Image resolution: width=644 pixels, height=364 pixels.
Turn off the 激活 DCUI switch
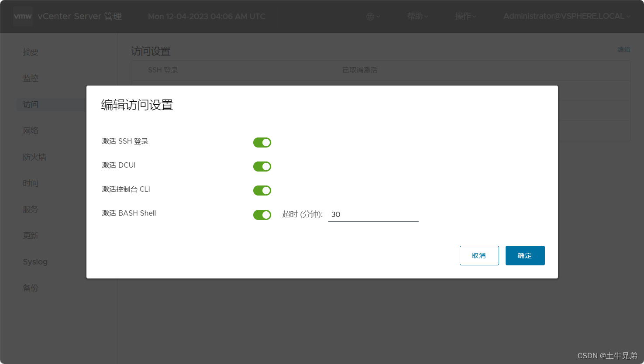click(x=262, y=166)
